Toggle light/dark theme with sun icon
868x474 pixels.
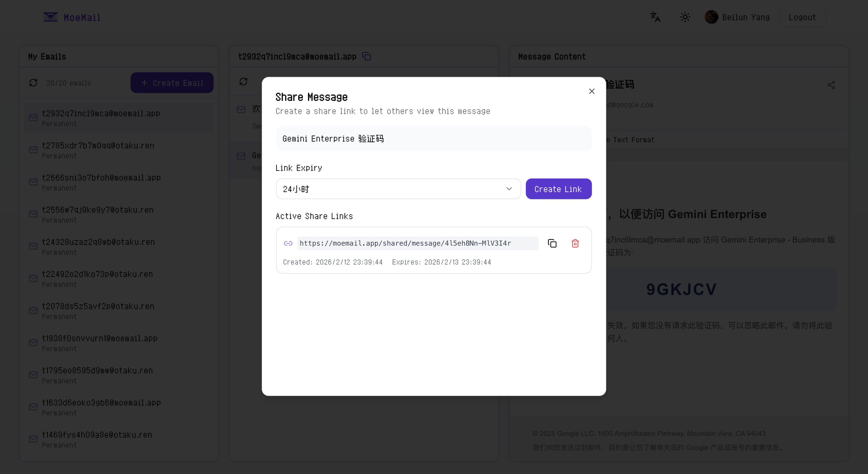[x=685, y=17]
